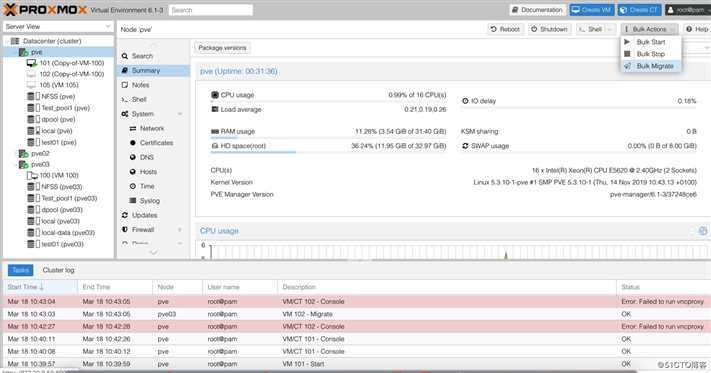This screenshot has width=711, height=373.
Task: Open Summary in node menu
Action: [153, 71]
